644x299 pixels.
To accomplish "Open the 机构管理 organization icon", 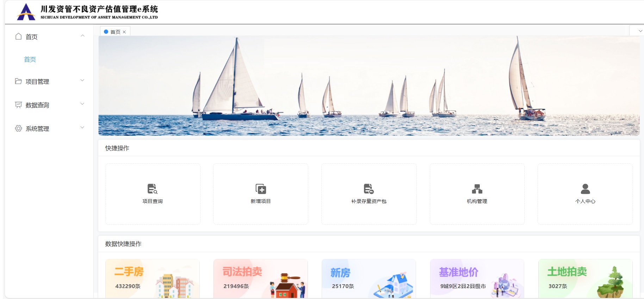I will coord(477,189).
